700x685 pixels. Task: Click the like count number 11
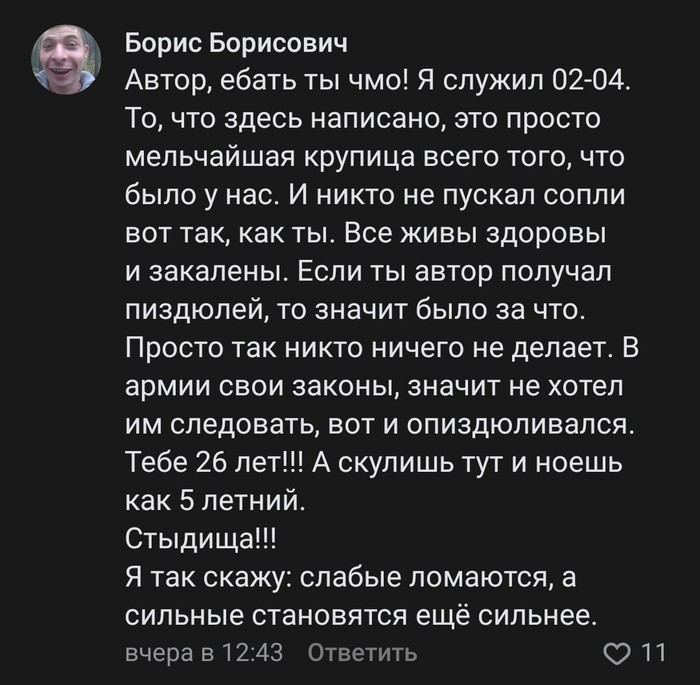653,653
